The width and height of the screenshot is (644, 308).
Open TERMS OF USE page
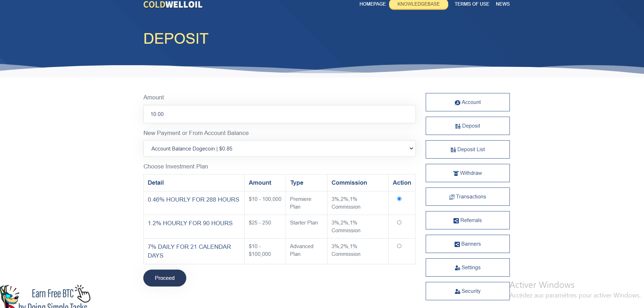[x=472, y=4]
